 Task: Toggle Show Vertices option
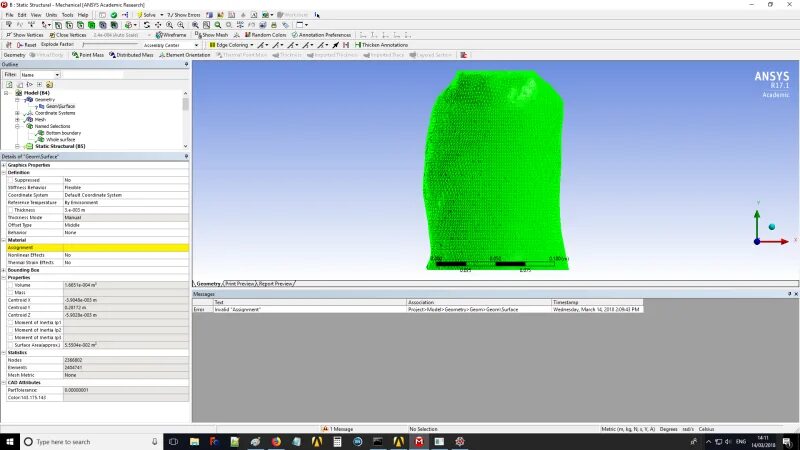24,35
